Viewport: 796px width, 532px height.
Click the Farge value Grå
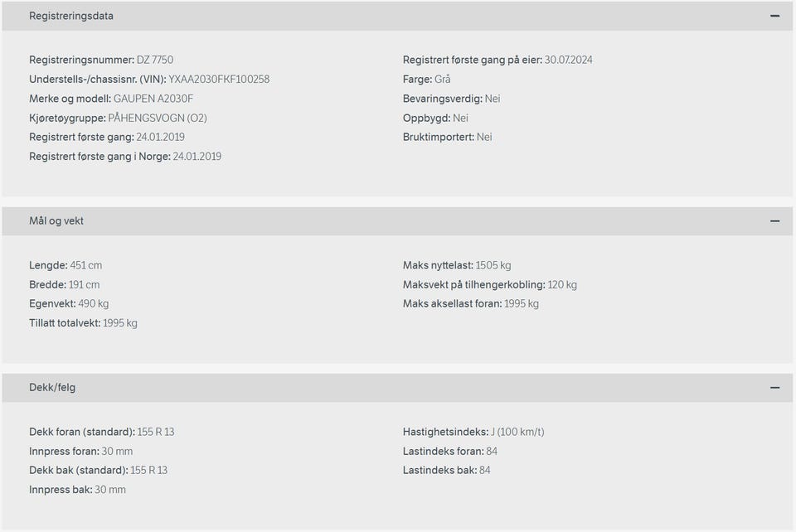click(443, 79)
